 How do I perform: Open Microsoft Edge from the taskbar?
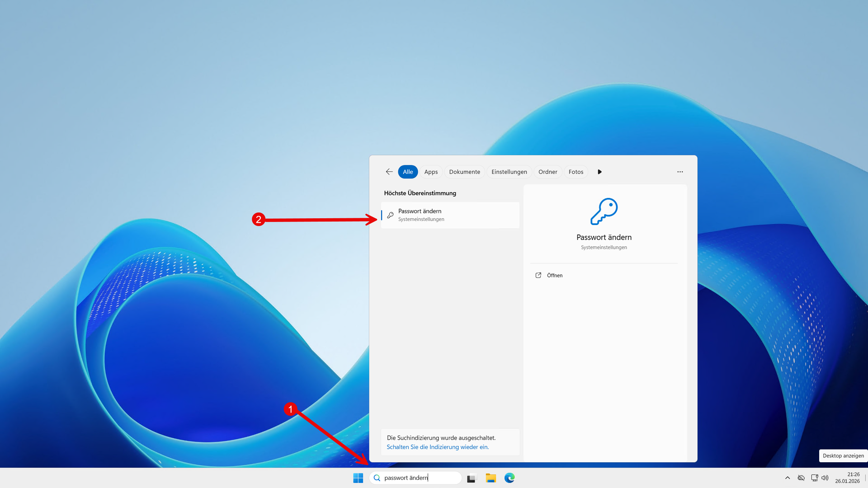[x=509, y=478]
